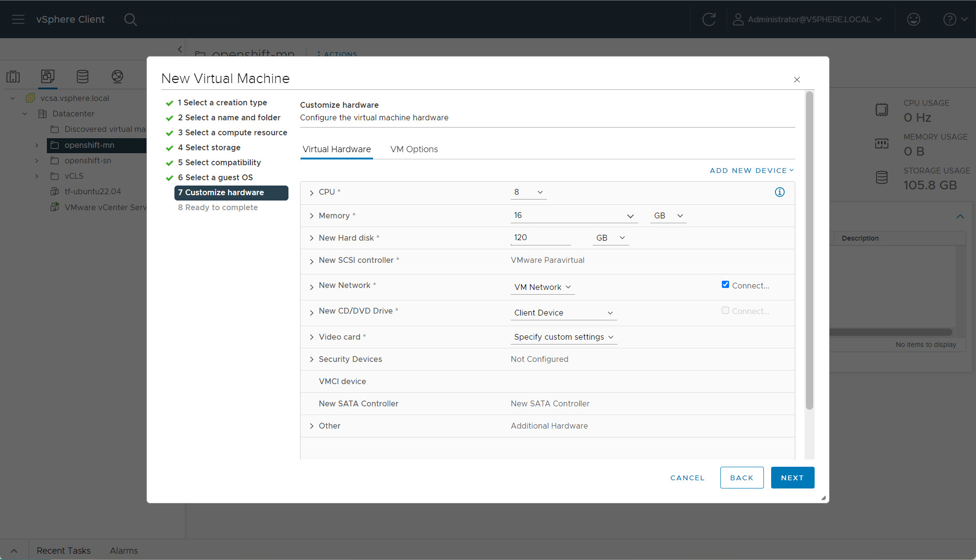Toggle the CD/DVD Drive Connect checkbox
976x560 pixels.
pos(725,311)
